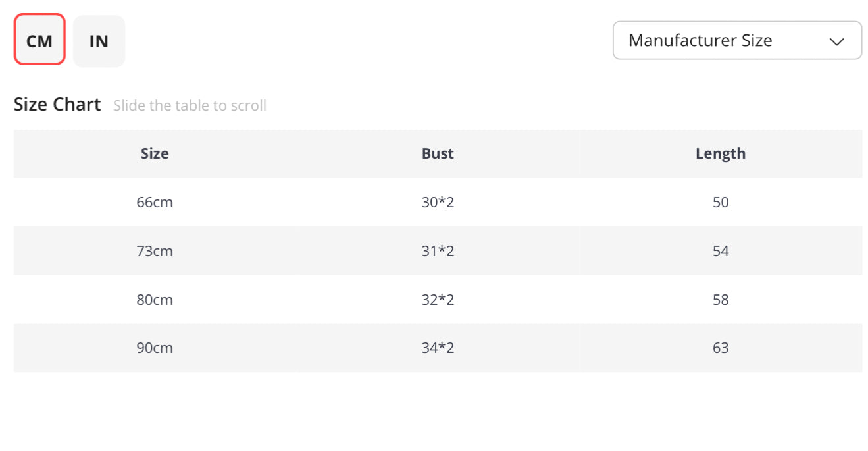The width and height of the screenshot is (868, 451).
Task: Click the Size column header
Action: [155, 153]
